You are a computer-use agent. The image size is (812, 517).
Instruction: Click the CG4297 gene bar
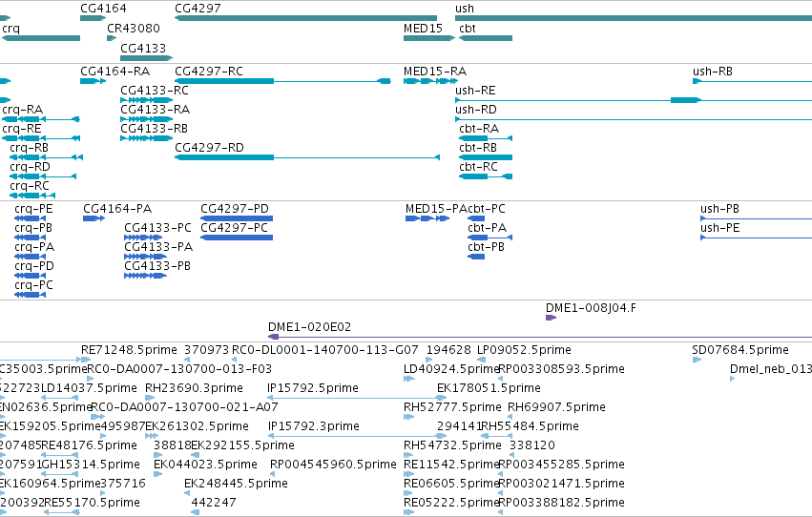pos(305,18)
